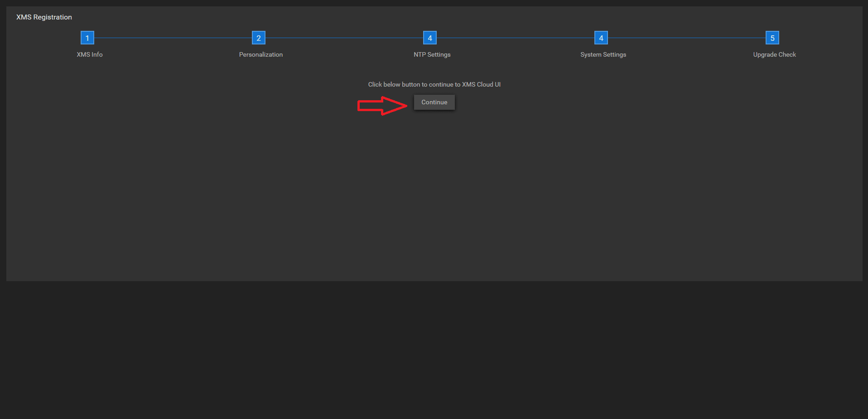Image resolution: width=868 pixels, height=419 pixels.
Task: Click the XMS Info step label
Action: coord(90,54)
